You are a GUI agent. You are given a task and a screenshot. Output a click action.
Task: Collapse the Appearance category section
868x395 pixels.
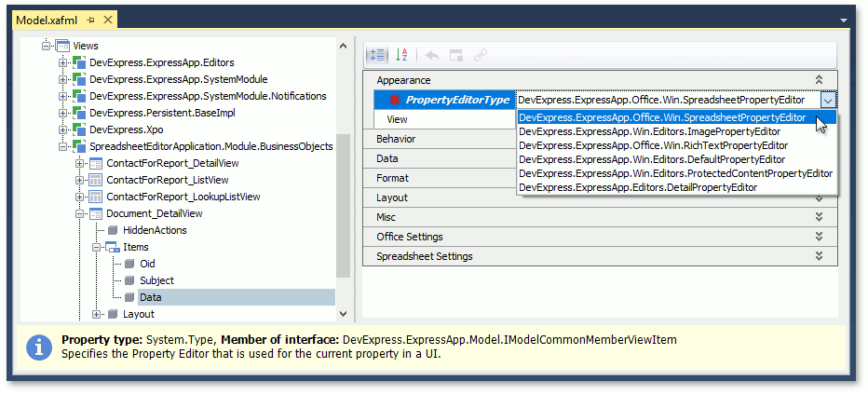point(819,81)
